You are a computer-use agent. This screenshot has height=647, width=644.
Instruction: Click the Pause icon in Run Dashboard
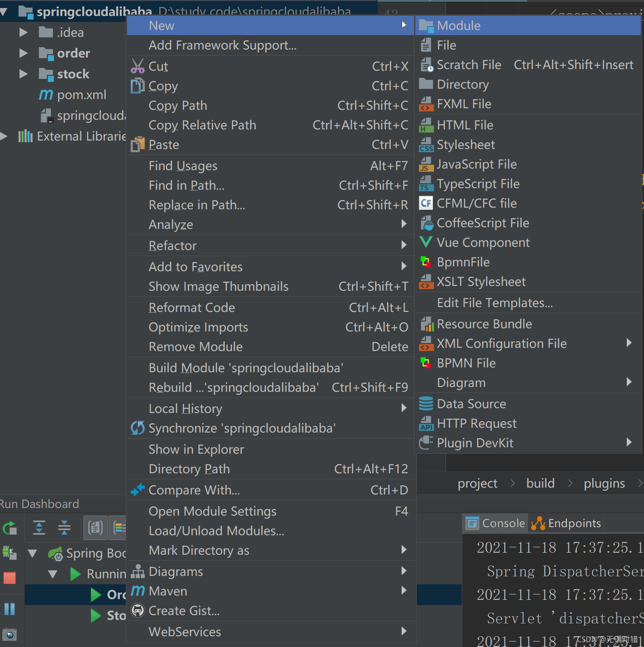[10, 609]
